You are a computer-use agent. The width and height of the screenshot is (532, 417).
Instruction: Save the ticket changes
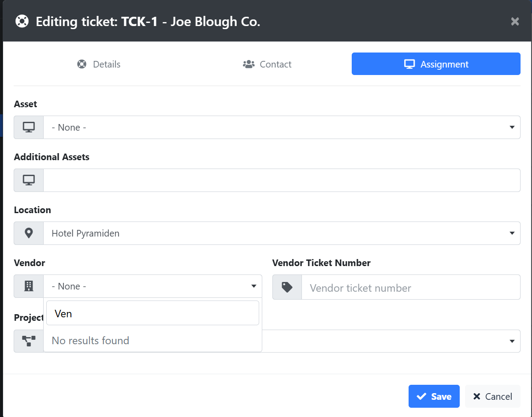coord(434,396)
